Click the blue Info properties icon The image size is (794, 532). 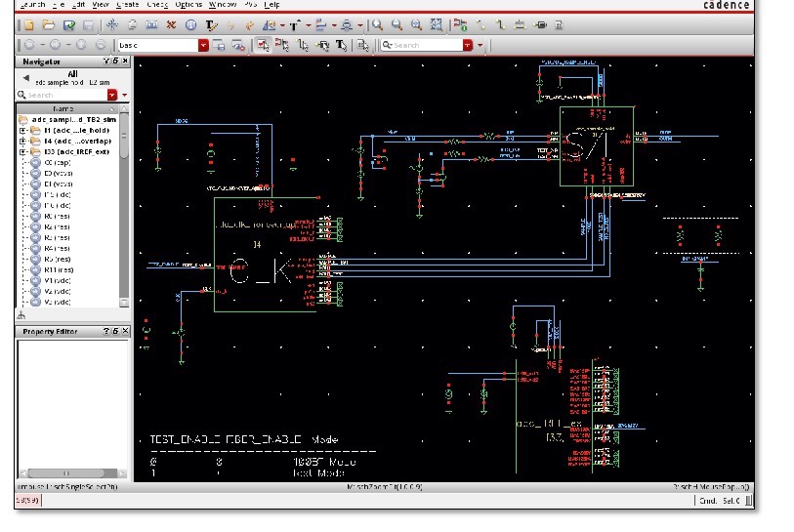190,24
